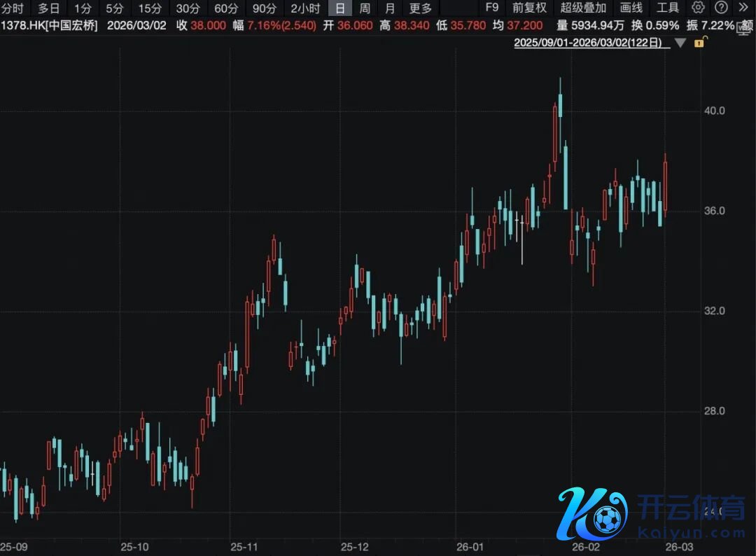Expand the toolbar with double-chevron icon
This screenshot has width=756, height=556.
click(x=743, y=8)
